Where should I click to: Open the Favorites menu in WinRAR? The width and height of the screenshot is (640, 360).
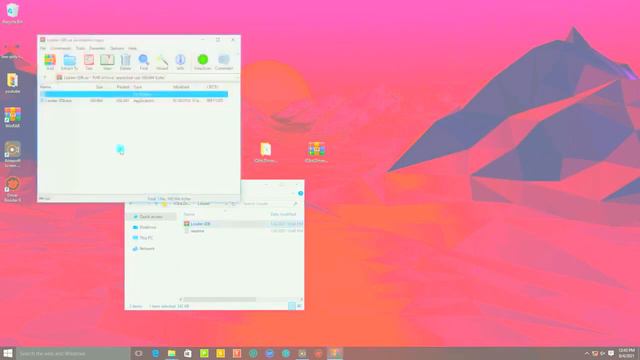[97, 48]
